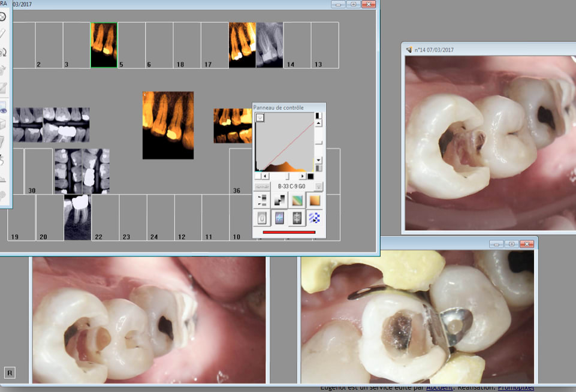Click the grayscale invert contrast icon

[280, 201]
